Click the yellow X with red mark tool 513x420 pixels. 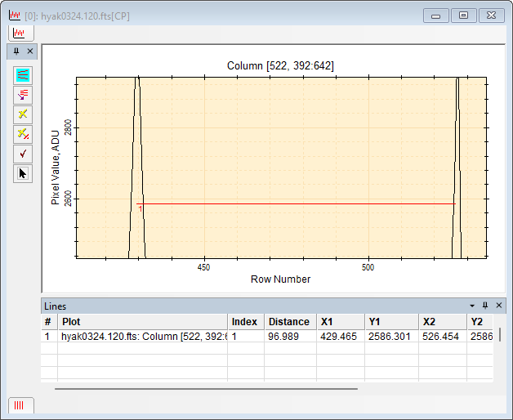23,134
